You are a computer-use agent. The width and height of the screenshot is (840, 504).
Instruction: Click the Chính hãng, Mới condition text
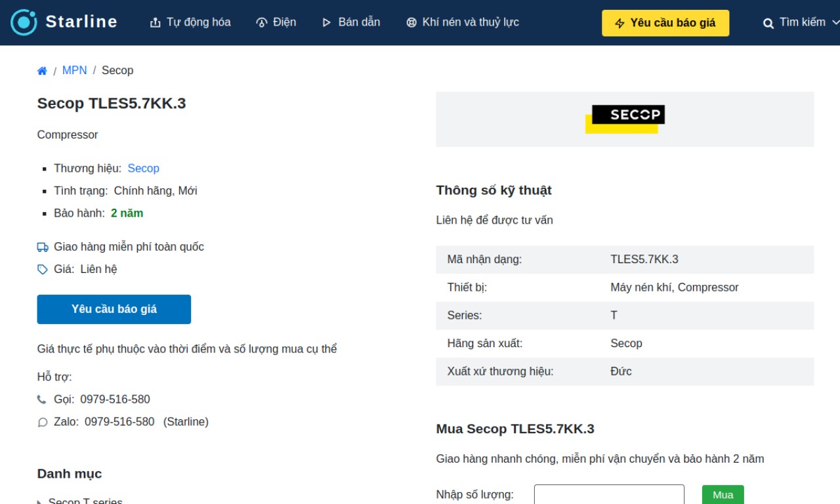tap(156, 191)
